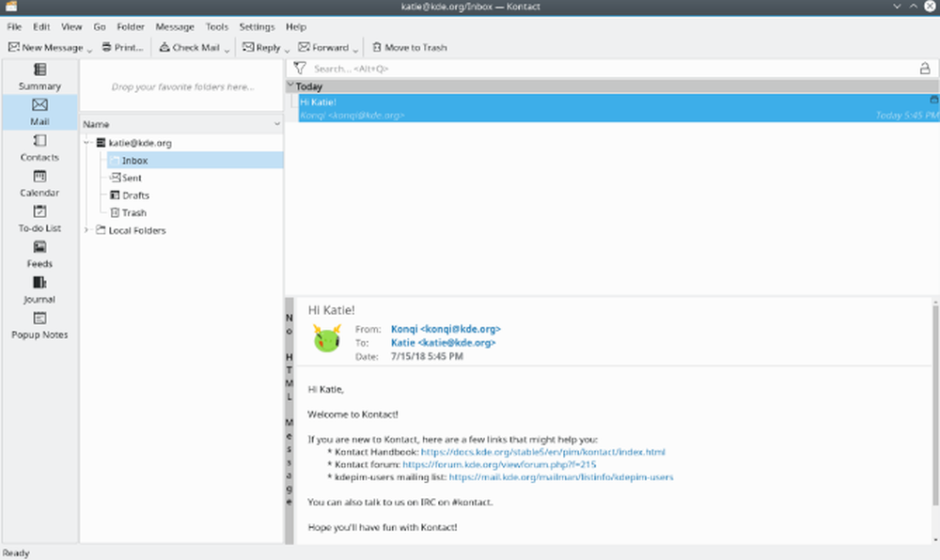Open the File menu

coord(14,26)
